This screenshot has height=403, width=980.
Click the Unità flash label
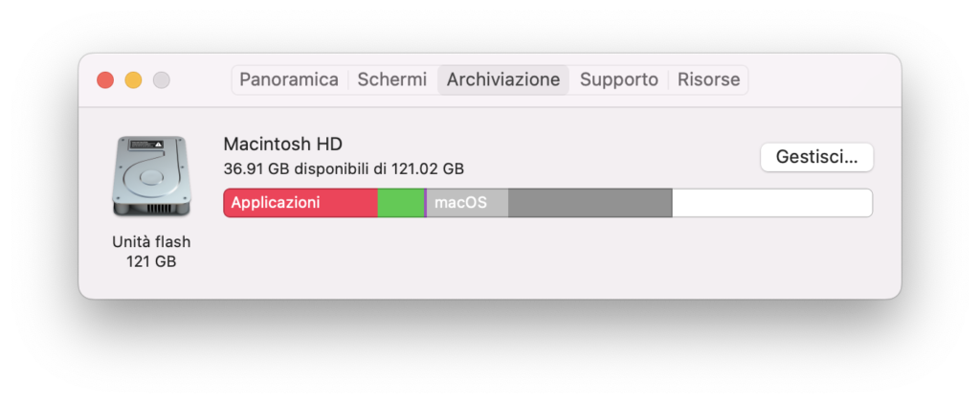tap(151, 241)
